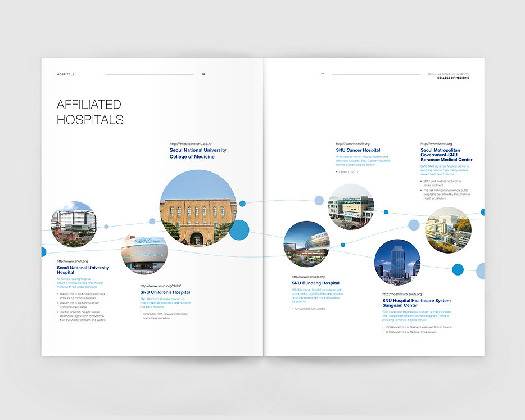Click the SNU Bundang Hospital heading text
Viewport: 525px width, 420px height.
(315, 283)
